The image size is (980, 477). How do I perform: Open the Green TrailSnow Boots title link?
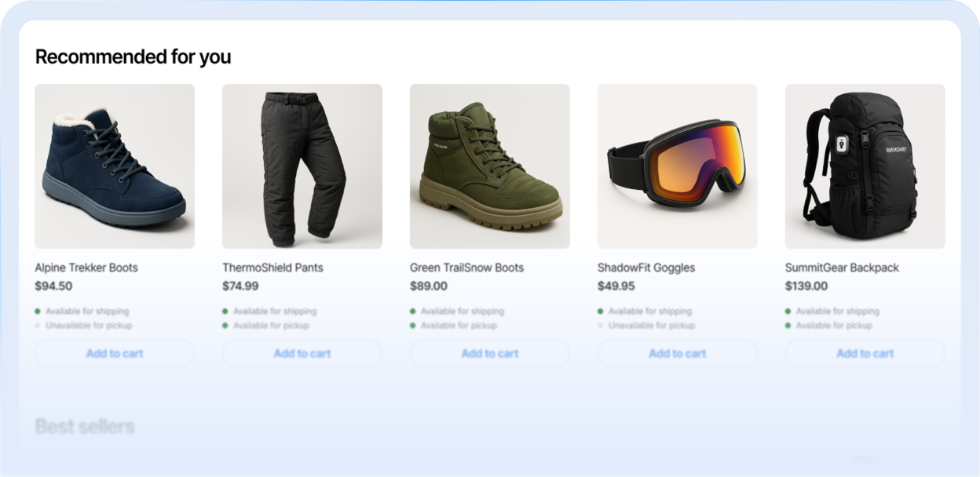tap(466, 268)
